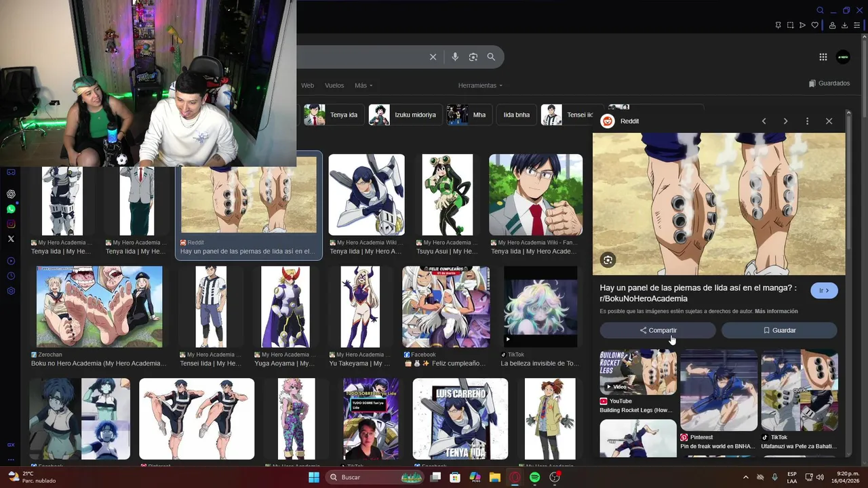Filter results by the Izuku midoriya chip
Screen dimensions: 868x488
click(406, 115)
